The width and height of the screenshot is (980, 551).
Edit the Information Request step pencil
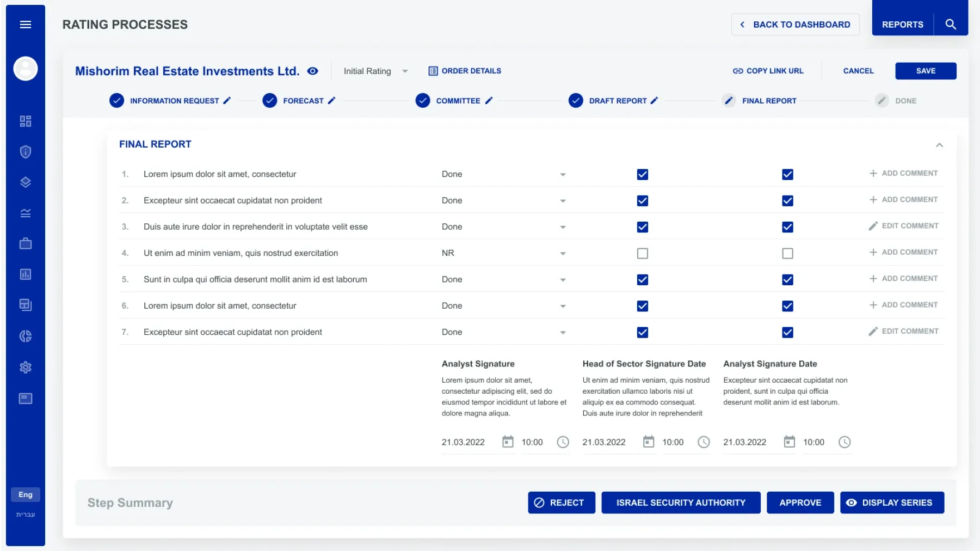tap(227, 100)
